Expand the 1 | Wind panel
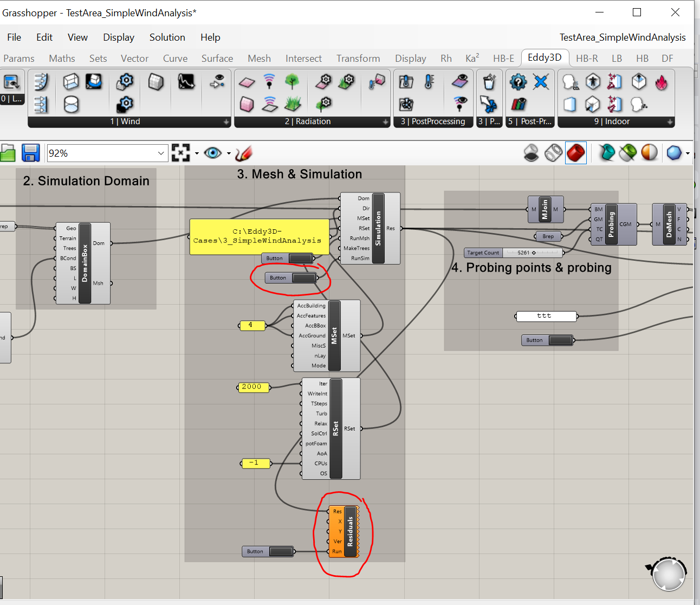The height and width of the screenshot is (605, 700). click(226, 122)
